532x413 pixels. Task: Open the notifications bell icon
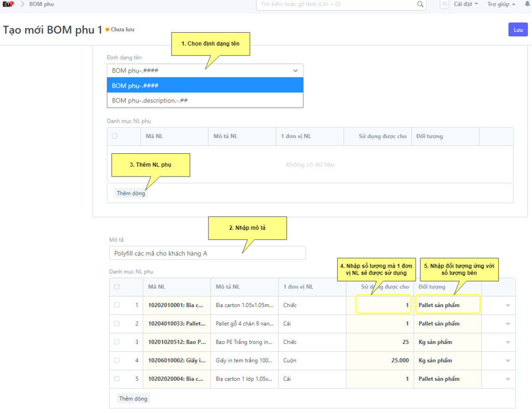(527, 4)
